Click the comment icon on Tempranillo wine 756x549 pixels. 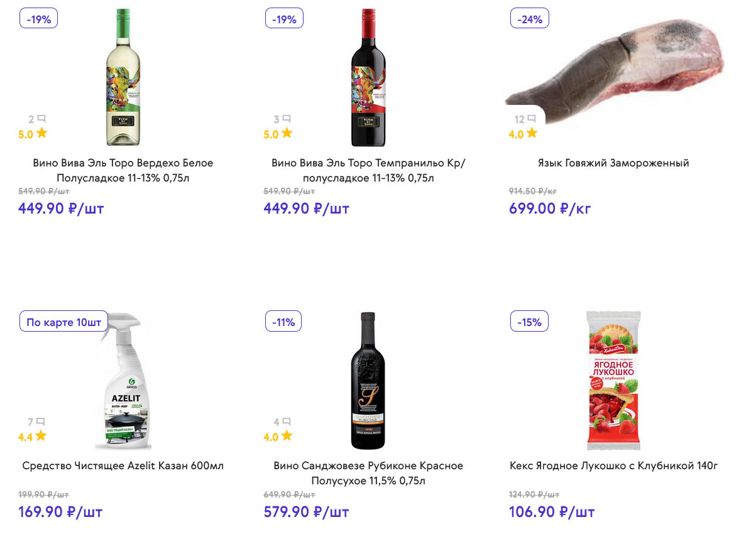pos(287,119)
